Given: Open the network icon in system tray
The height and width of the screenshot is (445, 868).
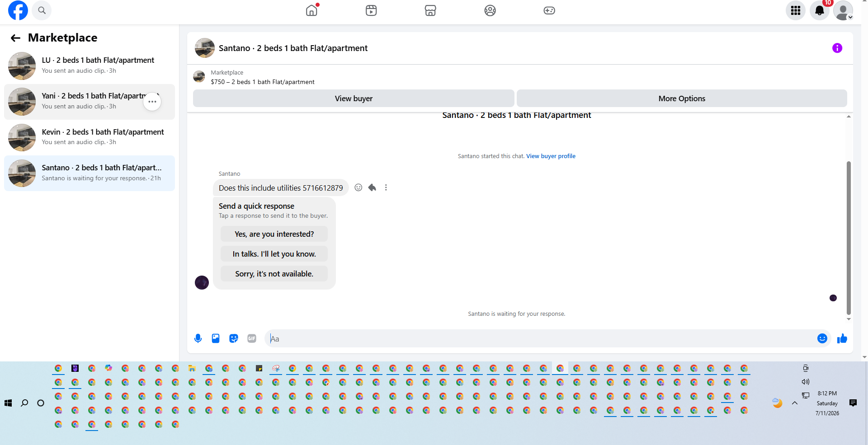Looking at the screenshot, I should click(x=806, y=395).
